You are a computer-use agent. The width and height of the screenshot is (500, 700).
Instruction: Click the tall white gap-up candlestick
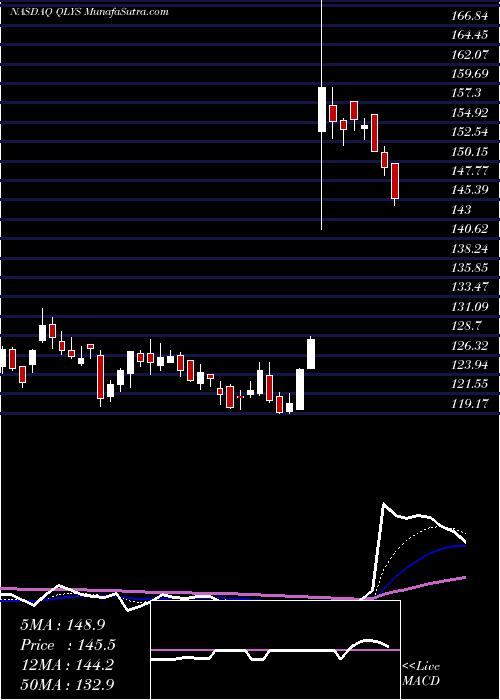point(322,109)
